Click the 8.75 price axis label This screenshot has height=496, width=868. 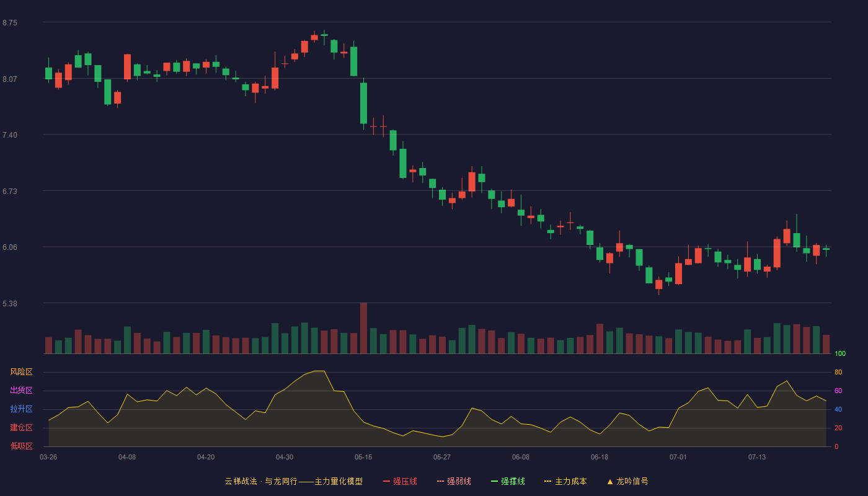[10, 23]
